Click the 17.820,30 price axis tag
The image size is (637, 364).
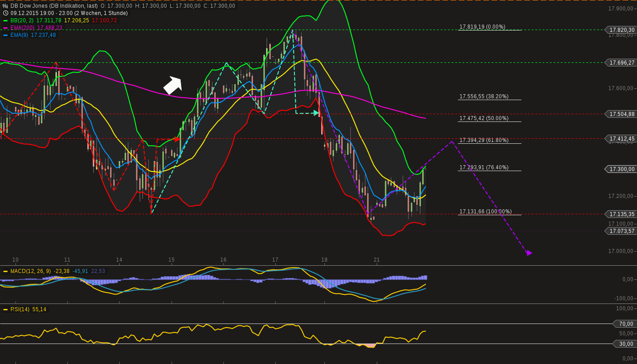click(x=621, y=30)
